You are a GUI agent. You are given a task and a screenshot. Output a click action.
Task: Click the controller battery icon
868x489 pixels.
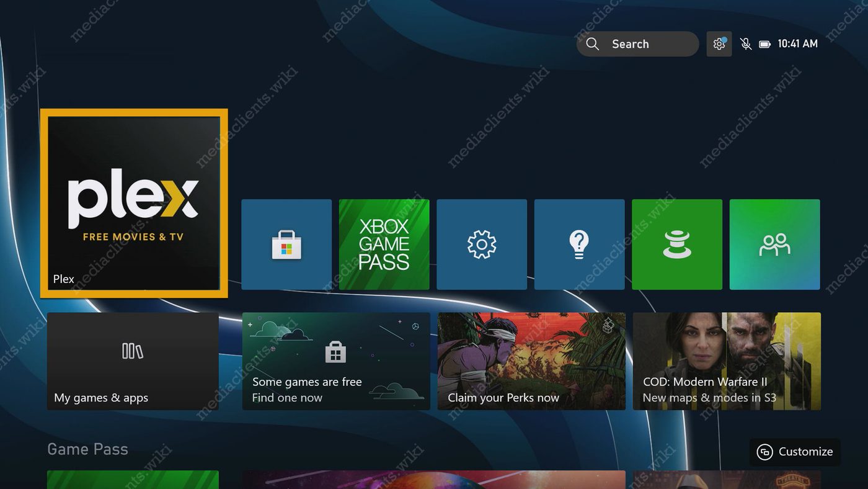coord(765,44)
